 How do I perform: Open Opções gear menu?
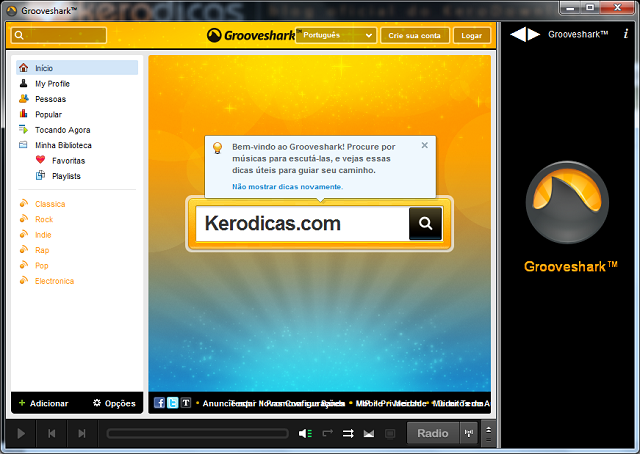pyautogui.click(x=114, y=403)
